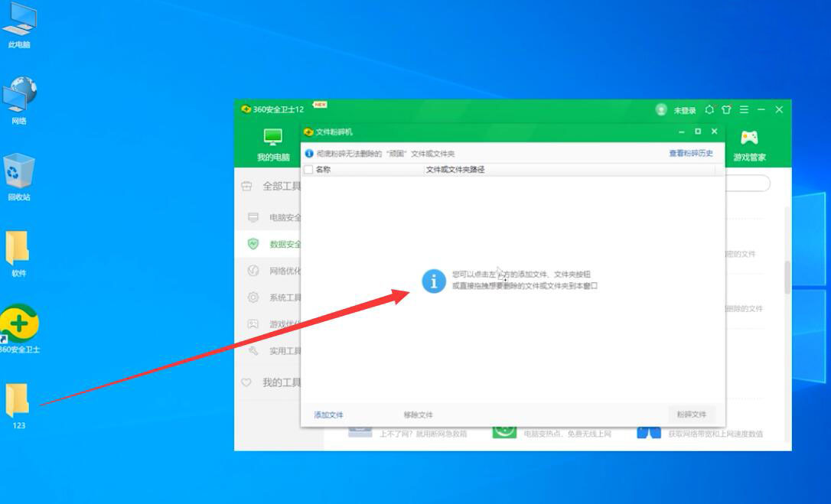Click 查看粉碎历史 link
Image resolution: width=831 pixels, height=504 pixels.
(x=690, y=153)
